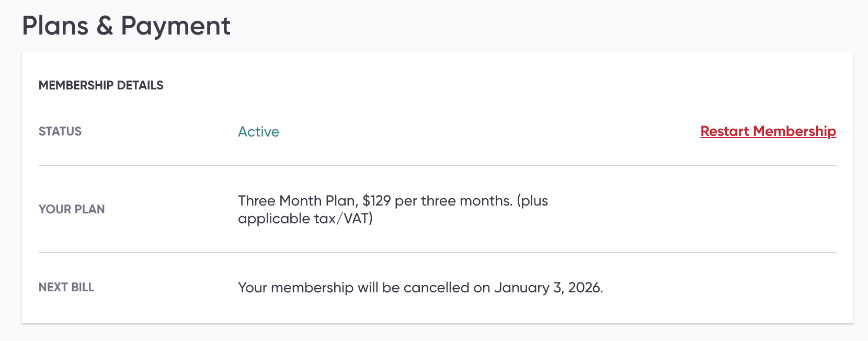Click the $129 price amount
Viewport: 868px width, 341px height.
(x=376, y=201)
